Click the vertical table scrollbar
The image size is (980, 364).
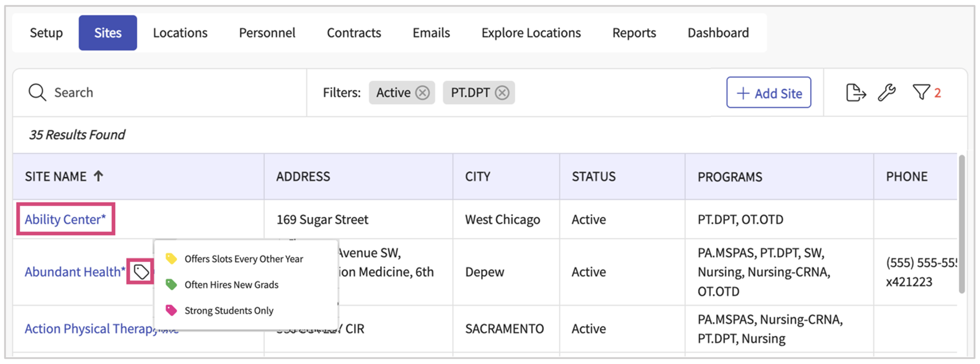tap(961, 224)
